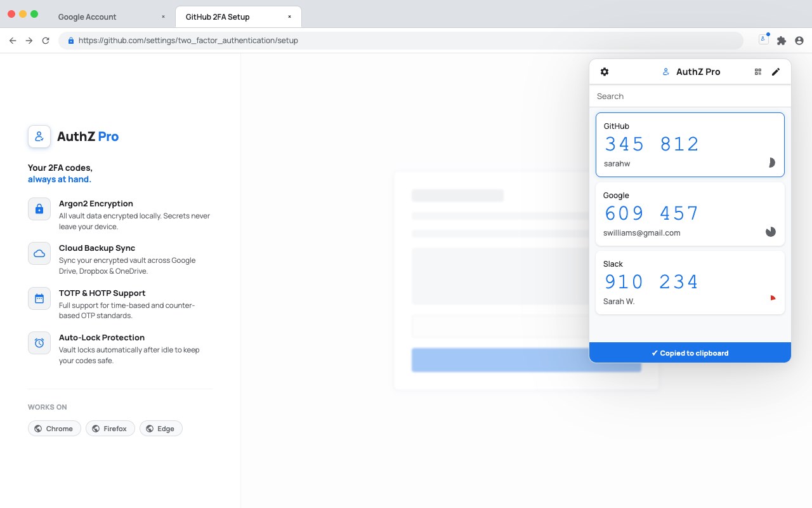Close the Google Account tab
Viewport: 812px width, 508px height.
click(x=163, y=17)
